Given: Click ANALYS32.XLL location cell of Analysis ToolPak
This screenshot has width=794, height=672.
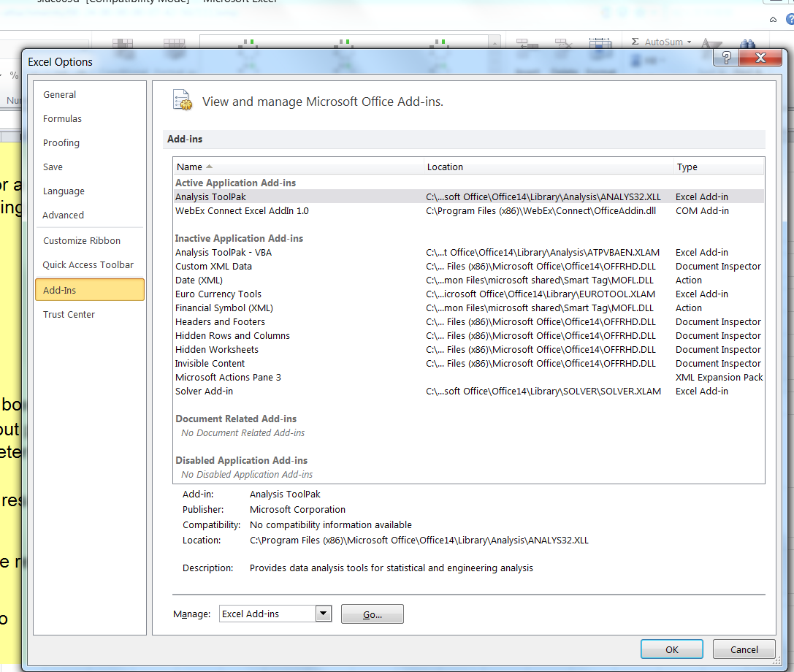Looking at the screenshot, I should coord(543,196).
